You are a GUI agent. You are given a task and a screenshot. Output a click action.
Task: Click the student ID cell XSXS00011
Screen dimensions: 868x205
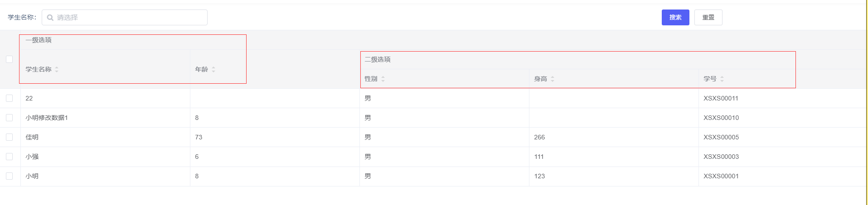click(721, 98)
